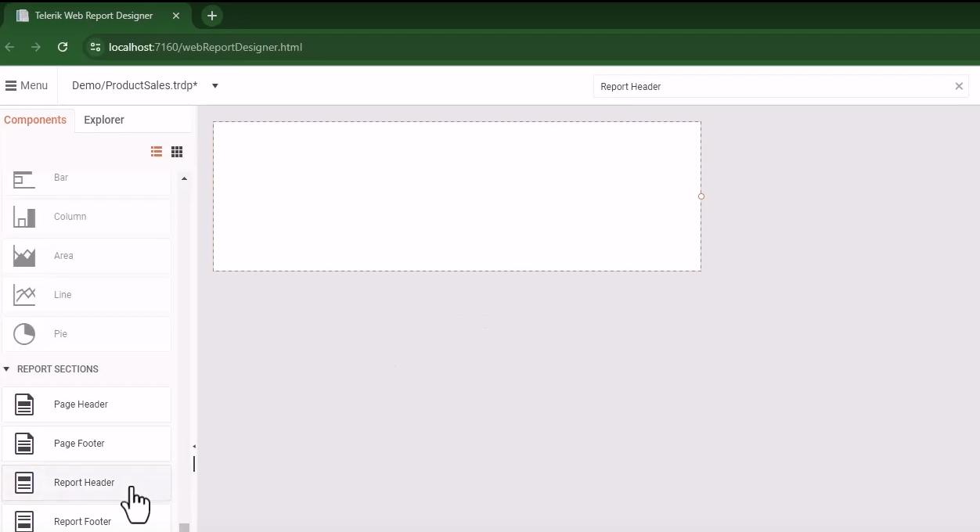980x532 pixels.
Task: Collapse the REPORT SECTIONS group
Action: pyautogui.click(x=6, y=368)
